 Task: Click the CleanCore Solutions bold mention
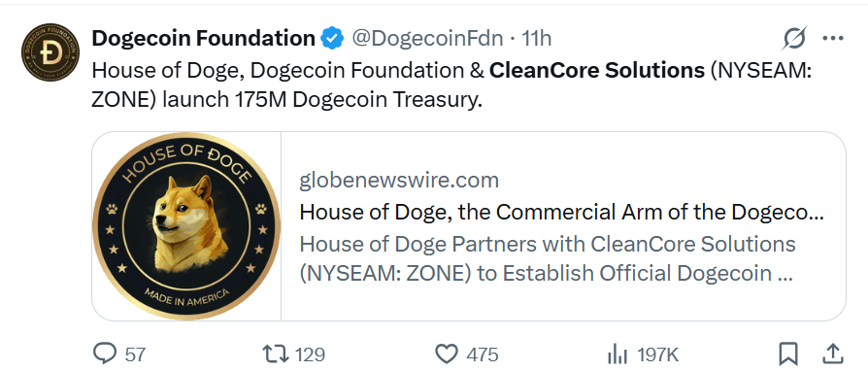pyautogui.click(x=597, y=70)
